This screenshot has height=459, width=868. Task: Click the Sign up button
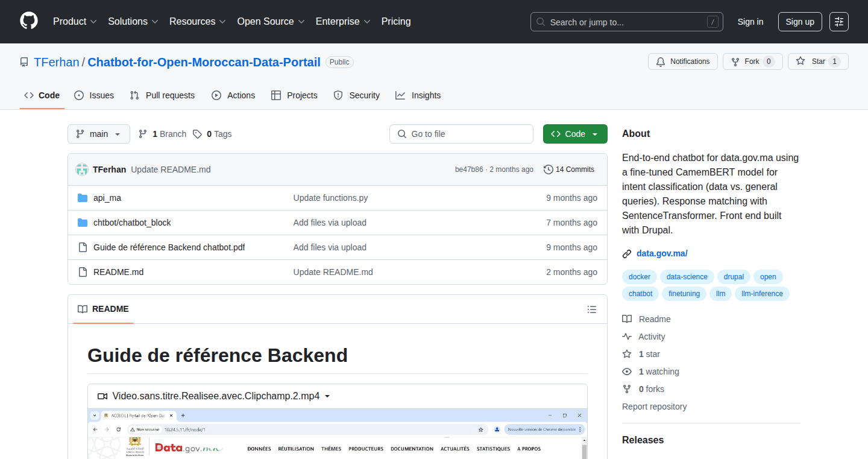tap(800, 22)
